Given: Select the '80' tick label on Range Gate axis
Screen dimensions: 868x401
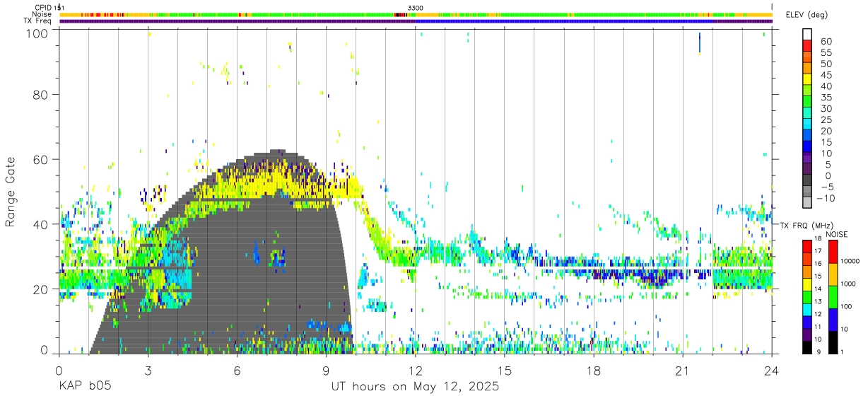Looking at the screenshot, I should click(x=42, y=95).
